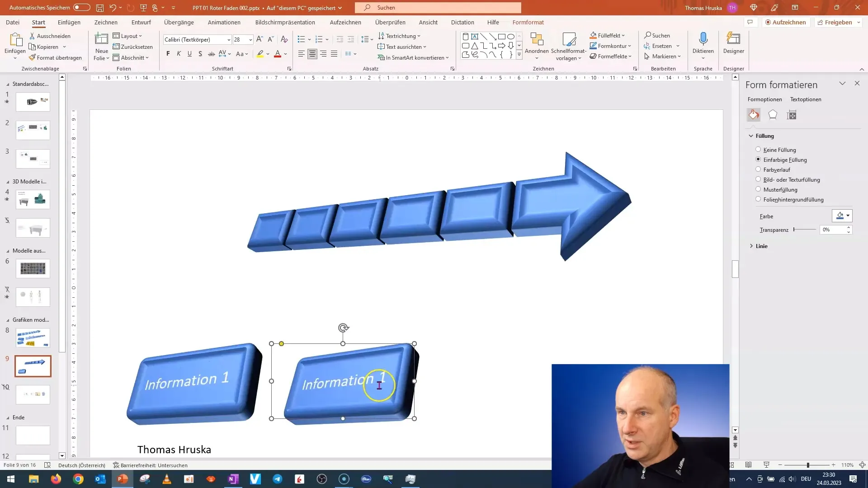Enable Farbverlauf fill option

pos(758,169)
